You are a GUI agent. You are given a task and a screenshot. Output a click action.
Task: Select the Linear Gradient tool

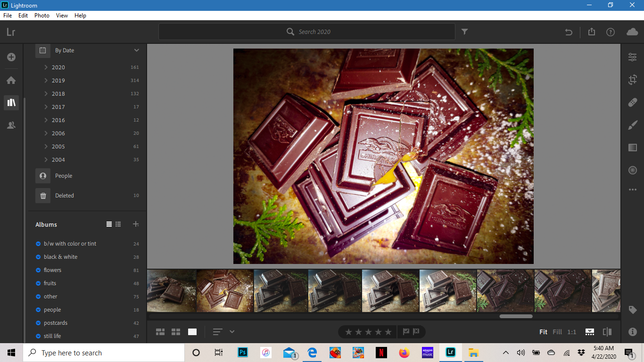[632, 148]
